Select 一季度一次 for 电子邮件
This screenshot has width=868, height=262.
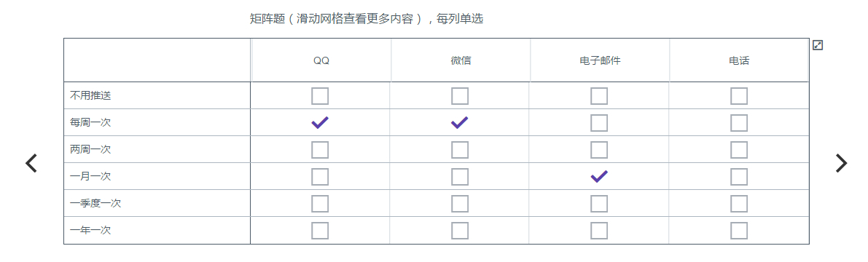[x=599, y=203]
